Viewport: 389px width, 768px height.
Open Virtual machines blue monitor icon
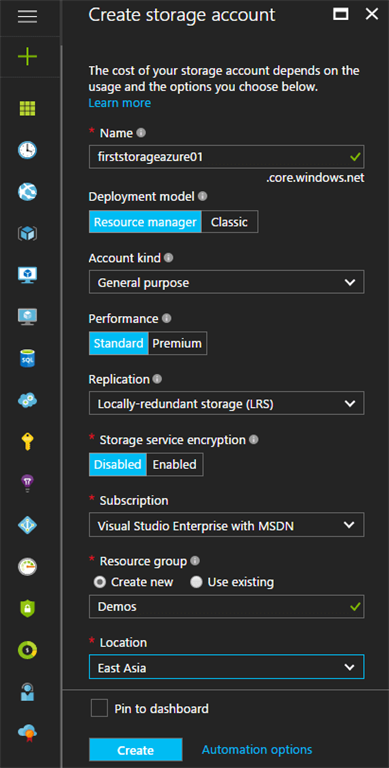tap(27, 275)
